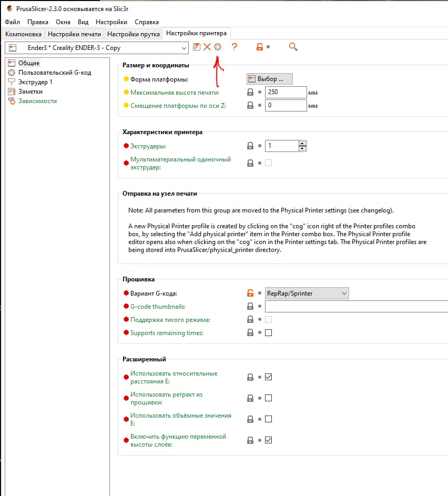This screenshot has width=448, height=496.
Task: Click reset dot next to Экструдеры
Action: coord(260,146)
